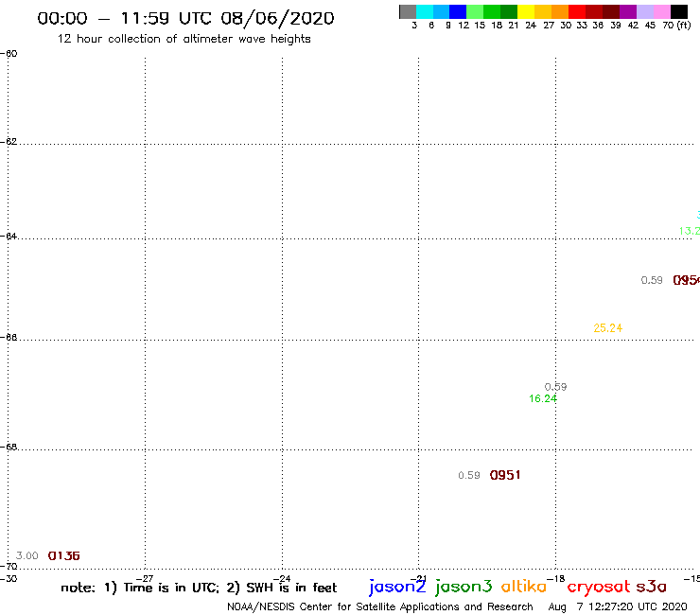Click the -27 longitude axis label
The image size is (700, 615).
145,579
